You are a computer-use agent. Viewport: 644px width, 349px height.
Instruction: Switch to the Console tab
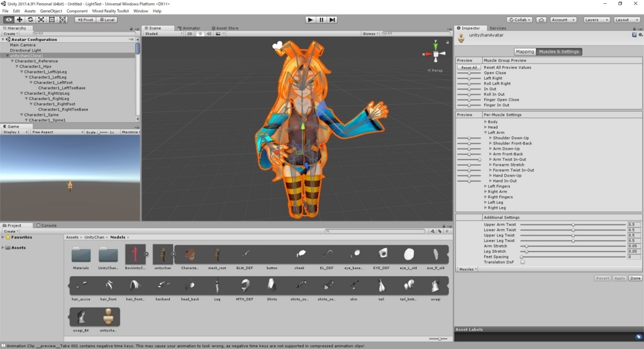pyautogui.click(x=47, y=225)
